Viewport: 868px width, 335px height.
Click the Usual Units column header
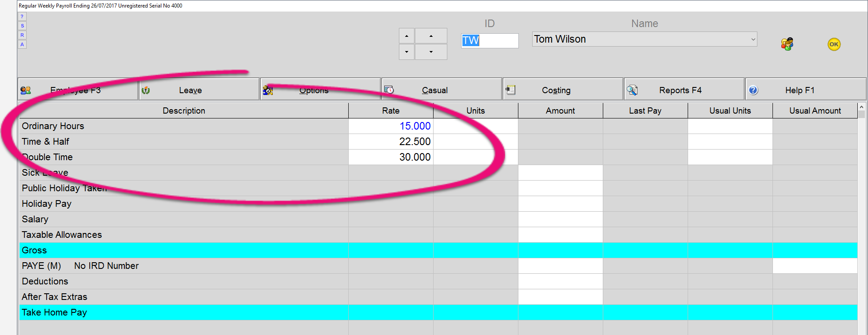(730, 110)
